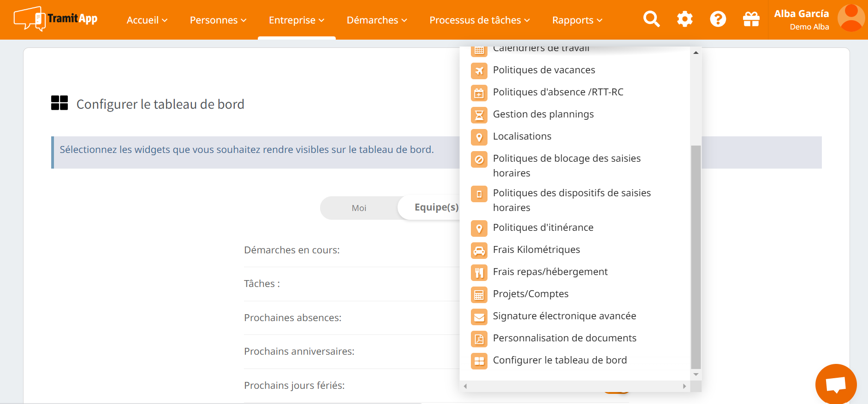Open the gift icon in the top bar
Screen dimensions: 868x404
coord(751,19)
